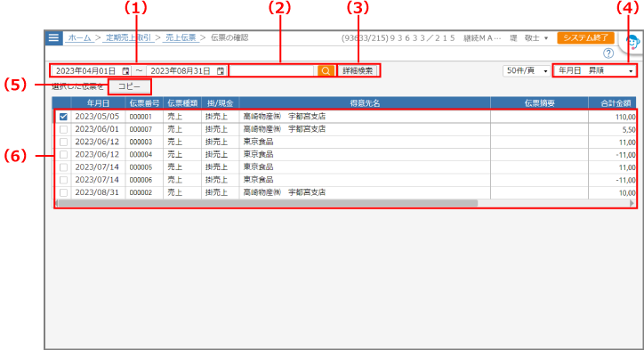Uncheck the 2023/05/05 slip checkbox
The image size is (644, 350).
[63, 117]
